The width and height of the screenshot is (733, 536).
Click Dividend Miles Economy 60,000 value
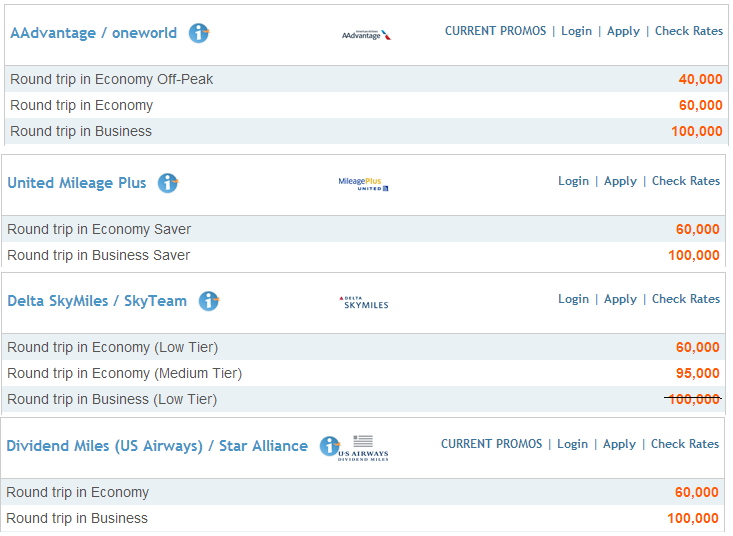click(x=697, y=493)
